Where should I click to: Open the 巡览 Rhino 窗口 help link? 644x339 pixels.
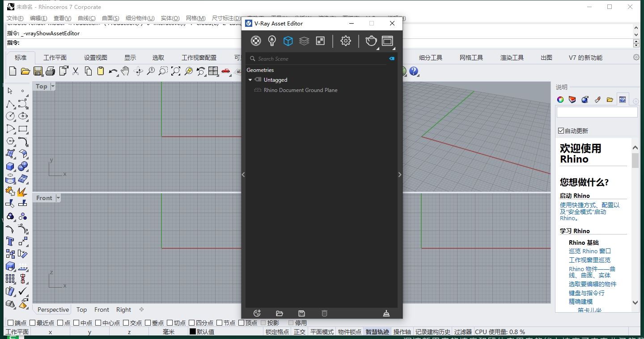click(x=590, y=251)
